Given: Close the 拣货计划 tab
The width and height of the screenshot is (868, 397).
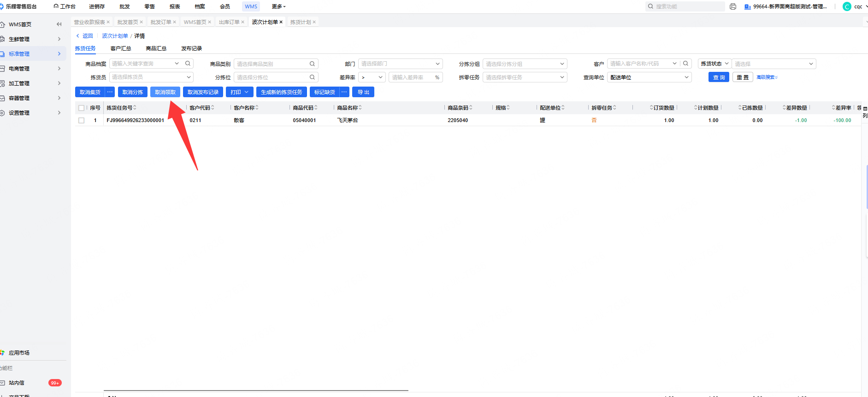Looking at the screenshot, I should coord(314,22).
